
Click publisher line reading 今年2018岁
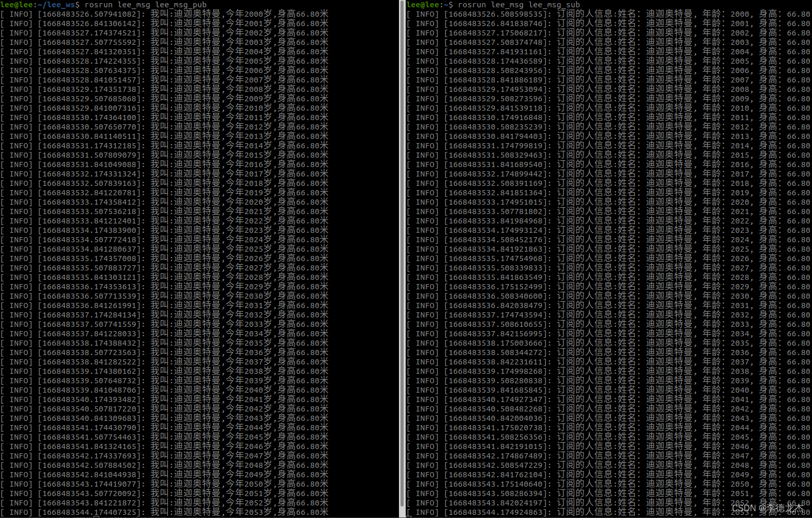click(164, 183)
